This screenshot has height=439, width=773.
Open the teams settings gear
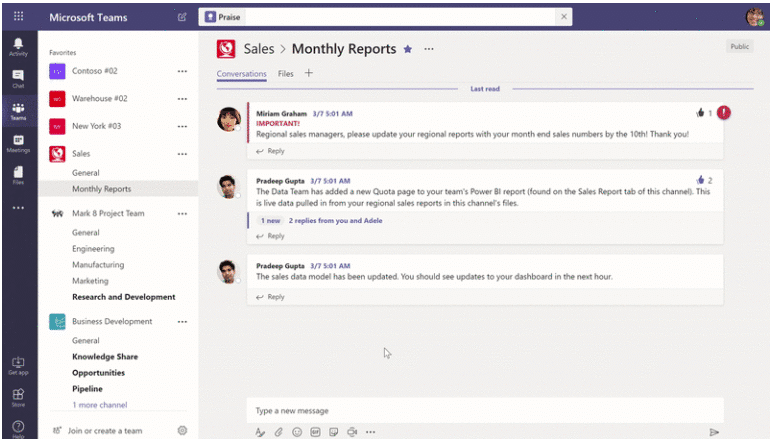182,431
